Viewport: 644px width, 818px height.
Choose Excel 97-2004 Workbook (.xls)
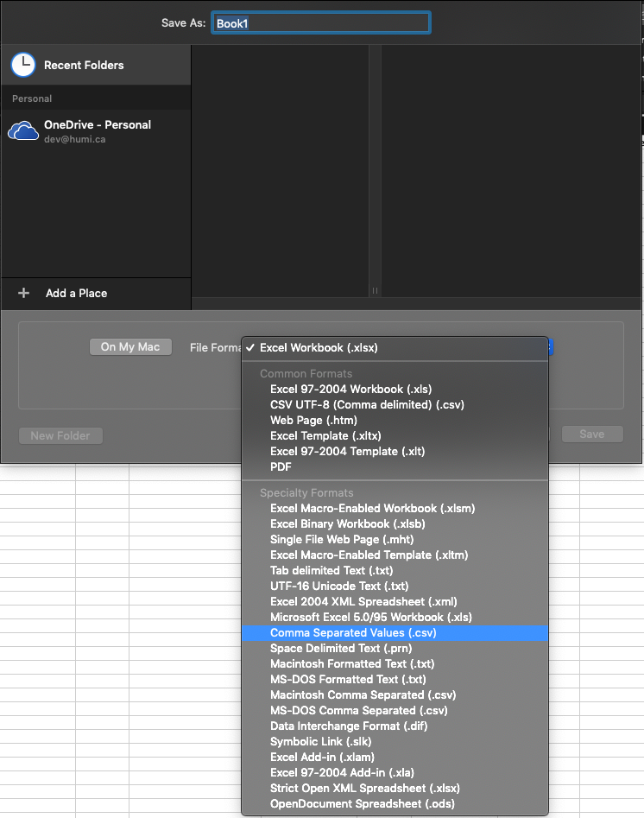[395, 390]
